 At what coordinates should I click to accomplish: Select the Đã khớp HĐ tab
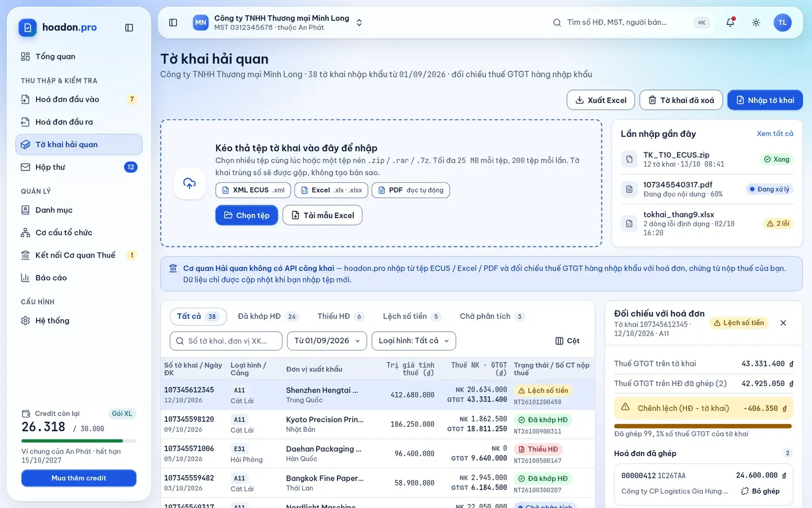click(x=268, y=316)
